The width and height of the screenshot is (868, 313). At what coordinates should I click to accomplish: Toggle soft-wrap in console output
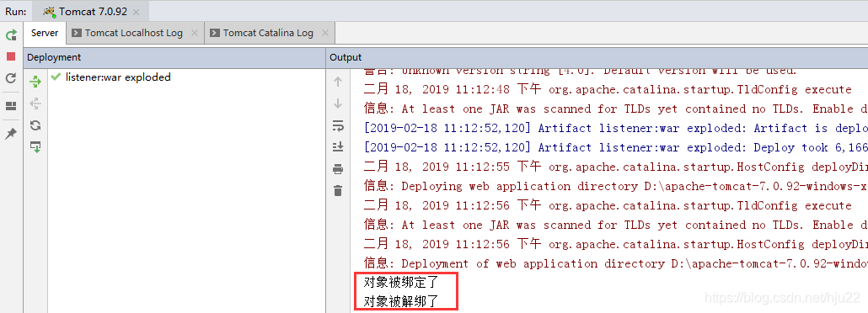pos(338,125)
